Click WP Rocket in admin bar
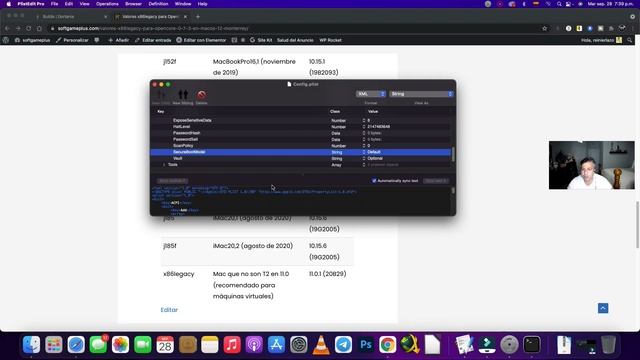 [330, 40]
